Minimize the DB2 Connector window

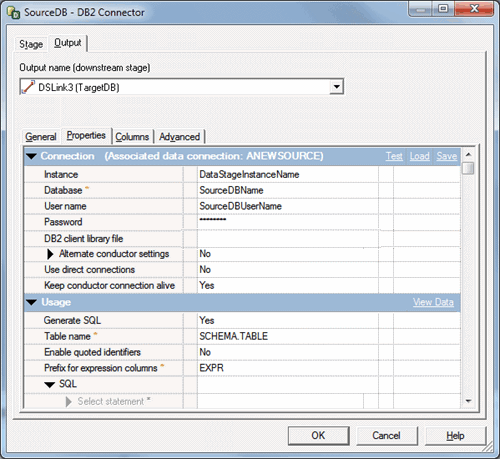point(421,8)
